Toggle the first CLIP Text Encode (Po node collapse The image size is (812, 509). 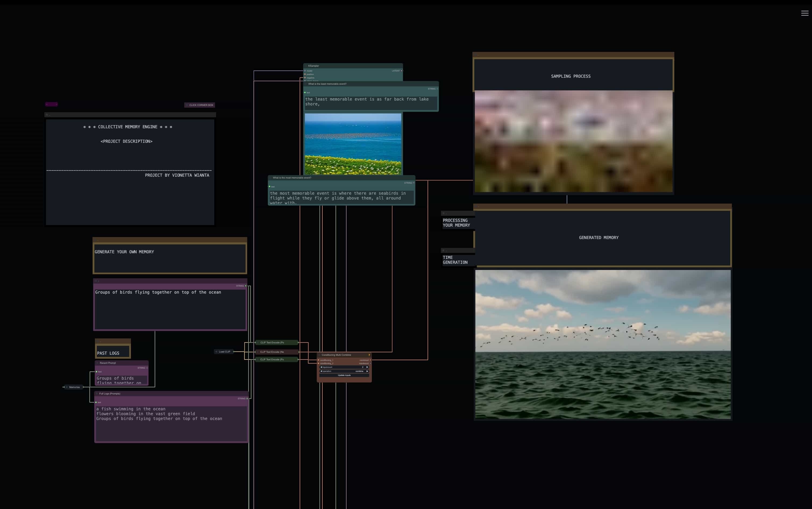258,343
